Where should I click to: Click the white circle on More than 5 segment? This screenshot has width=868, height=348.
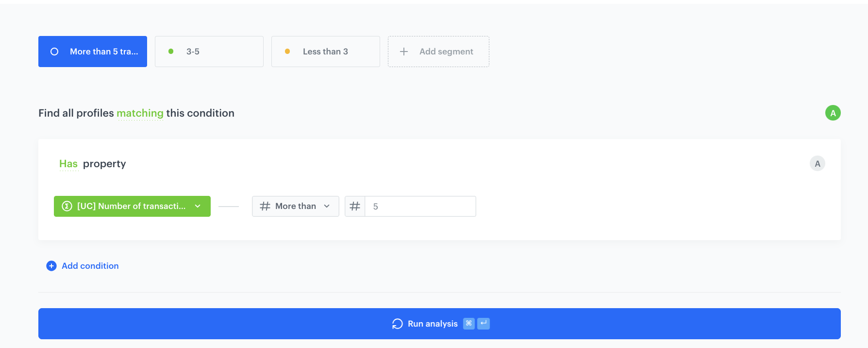[x=54, y=52]
